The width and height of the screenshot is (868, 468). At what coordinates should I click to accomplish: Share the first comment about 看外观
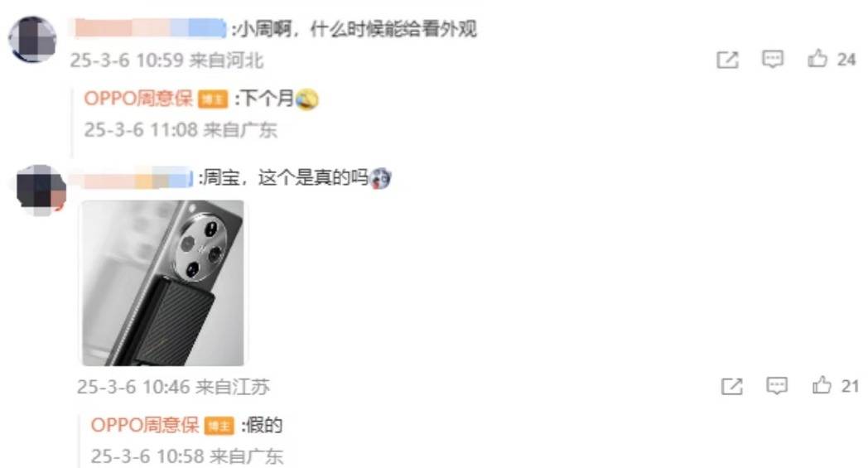(727, 60)
